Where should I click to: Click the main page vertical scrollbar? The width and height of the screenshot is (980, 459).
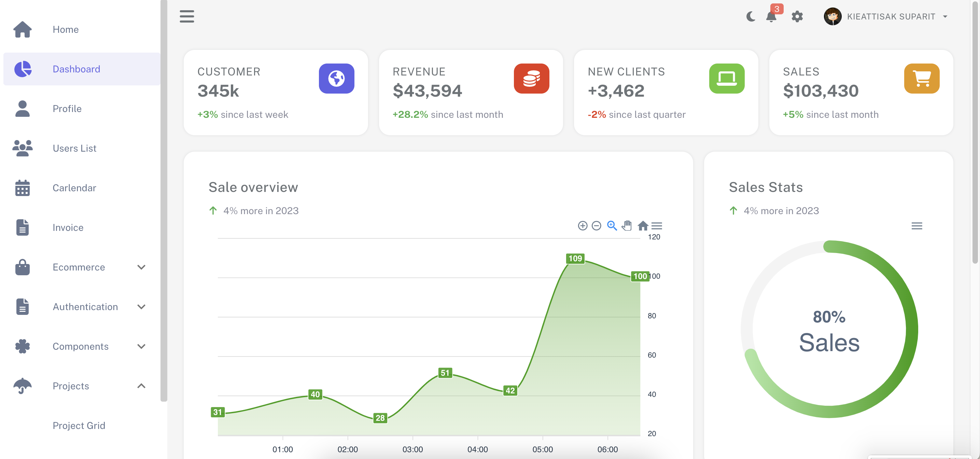click(975, 132)
